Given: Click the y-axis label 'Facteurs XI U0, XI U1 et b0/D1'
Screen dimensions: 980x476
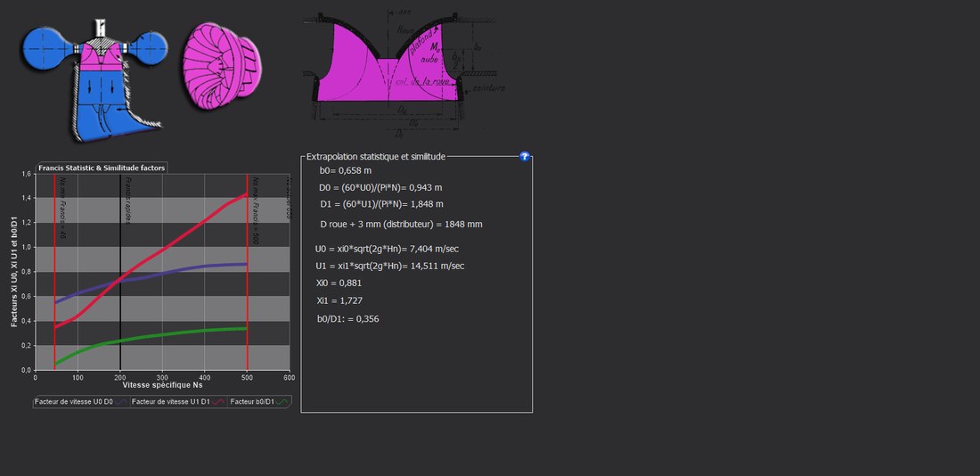Looking at the screenshot, I should 13,272.
